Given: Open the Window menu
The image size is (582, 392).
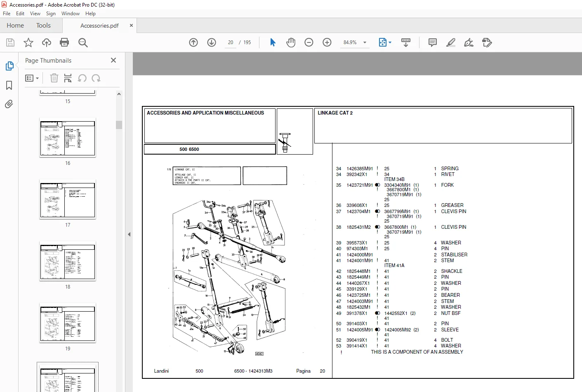Looking at the screenshot, I should click(71, 14).
